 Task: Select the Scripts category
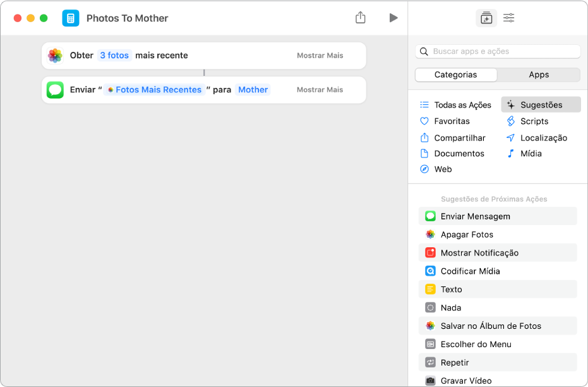click(x=534, y=121)
